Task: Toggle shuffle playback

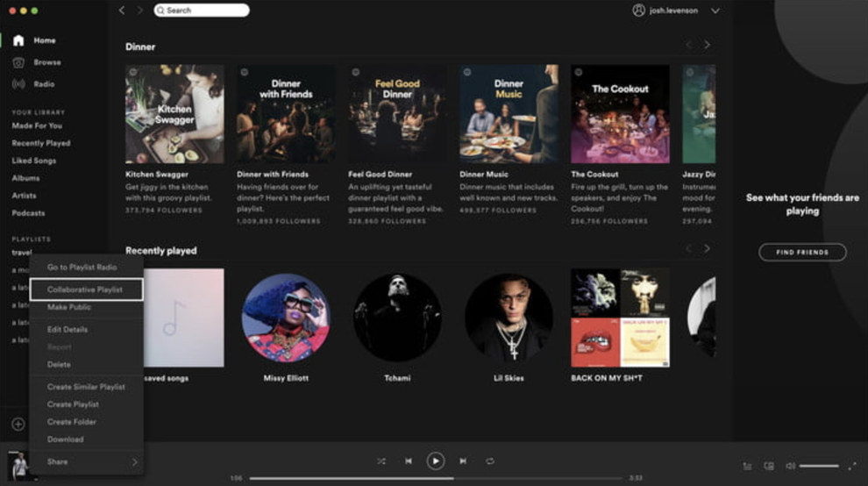Action: [x=381, y=461]
